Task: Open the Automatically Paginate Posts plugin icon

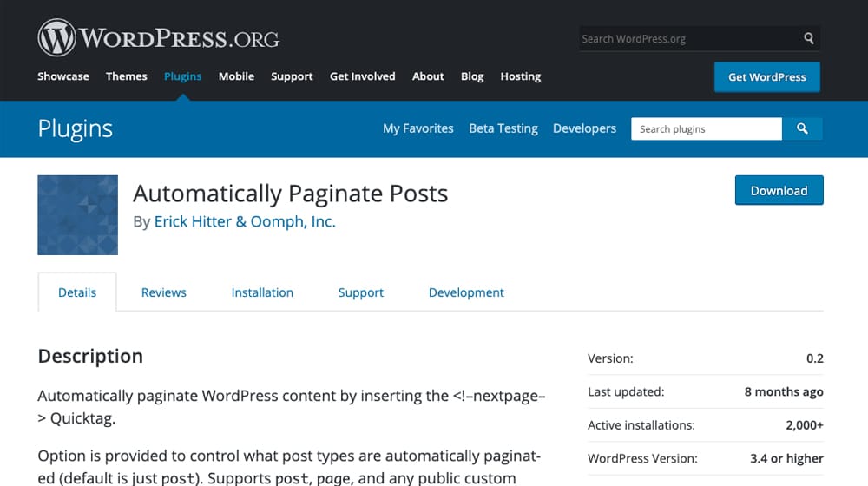Action: point(77,214)
